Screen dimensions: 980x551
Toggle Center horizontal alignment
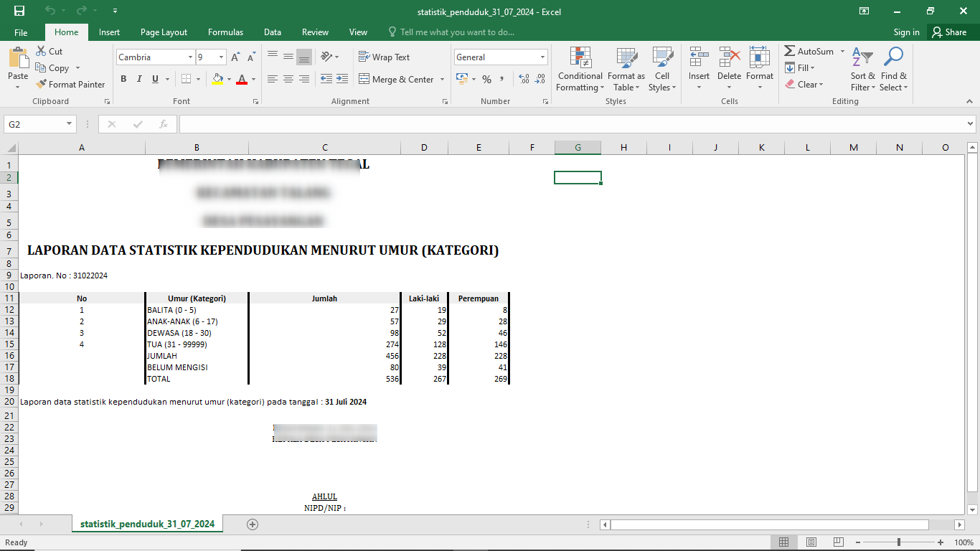pos(288,79)
